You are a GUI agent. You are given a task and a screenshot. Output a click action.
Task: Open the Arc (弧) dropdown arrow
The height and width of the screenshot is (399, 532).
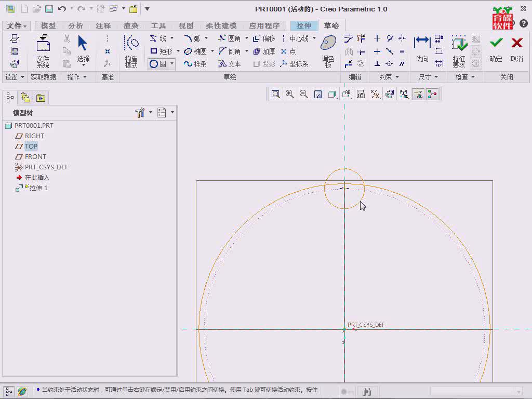tap(206, 38)
